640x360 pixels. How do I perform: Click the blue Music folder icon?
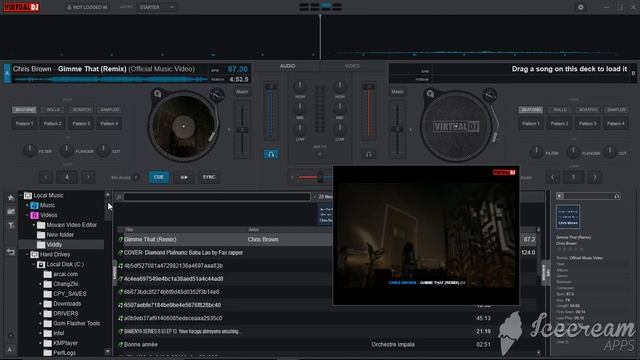click(34, 205)
